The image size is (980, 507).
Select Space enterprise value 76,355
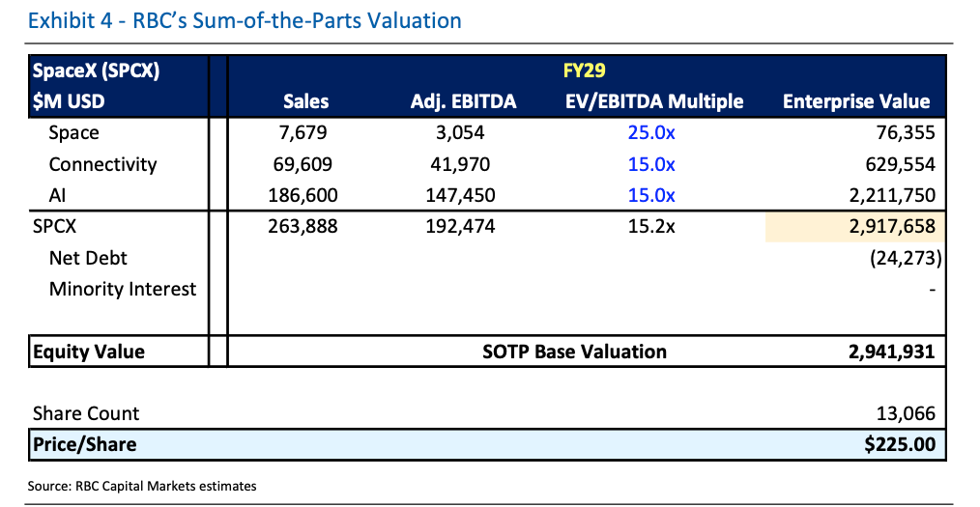click(906, 133)
